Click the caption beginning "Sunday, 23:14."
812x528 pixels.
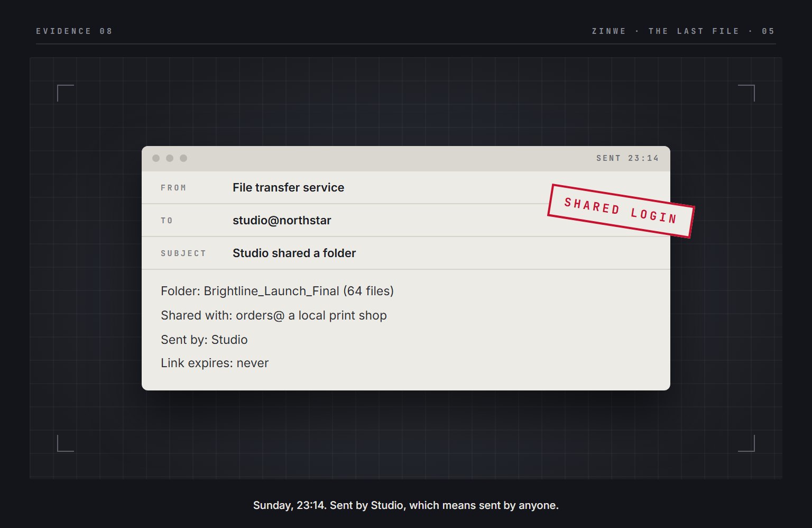(x=406, y=505)
